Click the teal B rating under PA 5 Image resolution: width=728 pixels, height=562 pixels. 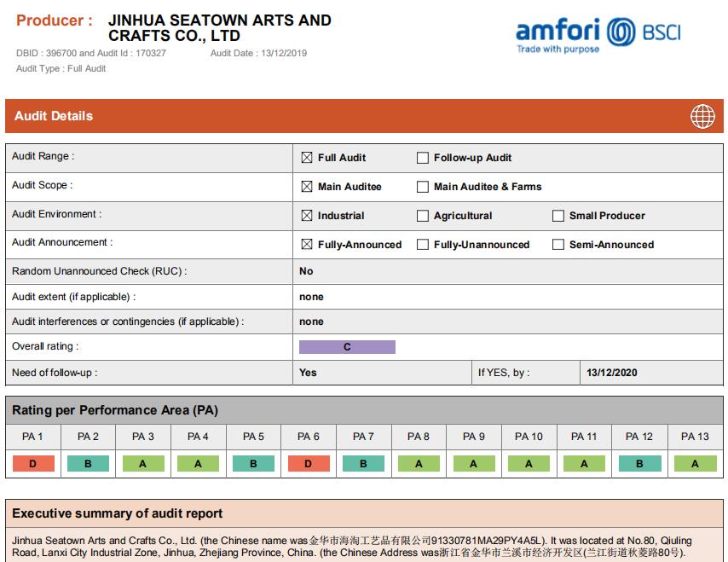(x=253, y=464)
